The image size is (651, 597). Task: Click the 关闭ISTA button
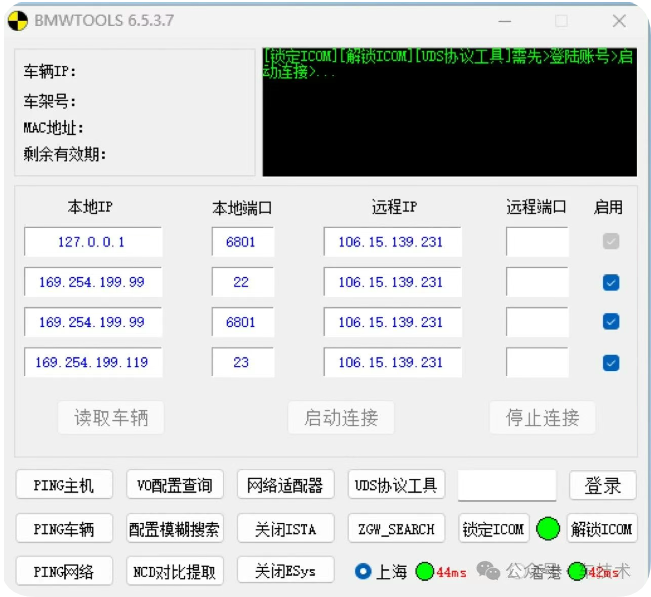pos(286,528)
